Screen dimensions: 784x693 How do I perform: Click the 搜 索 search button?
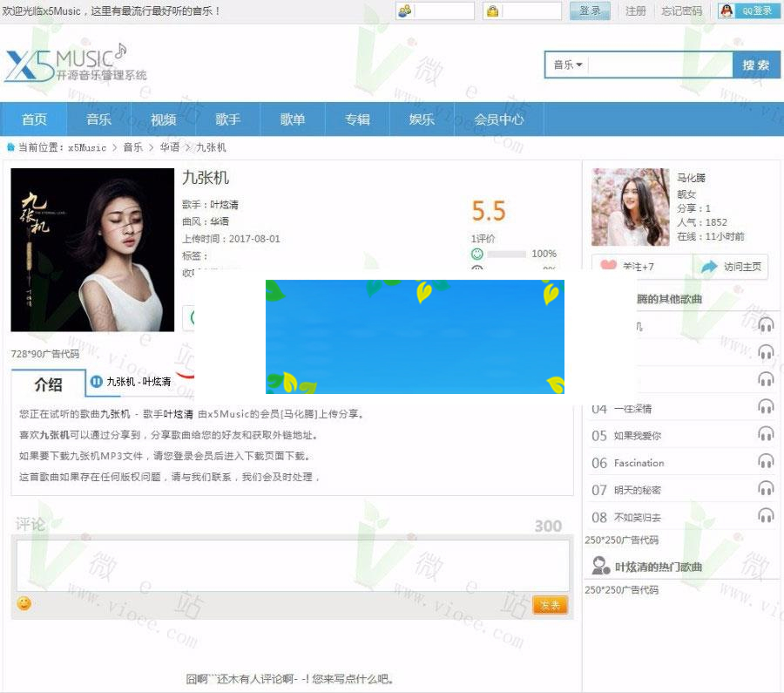pyautogui.click(x=757, y=65)
